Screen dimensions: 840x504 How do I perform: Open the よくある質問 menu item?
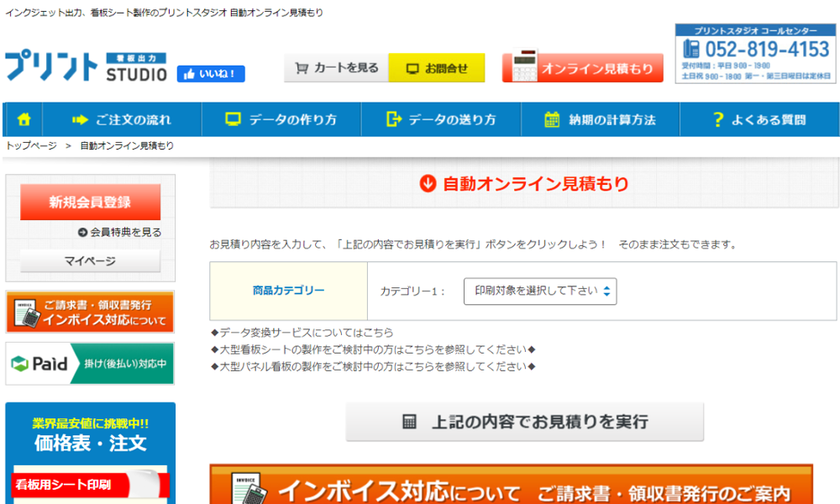pos(759,119)
